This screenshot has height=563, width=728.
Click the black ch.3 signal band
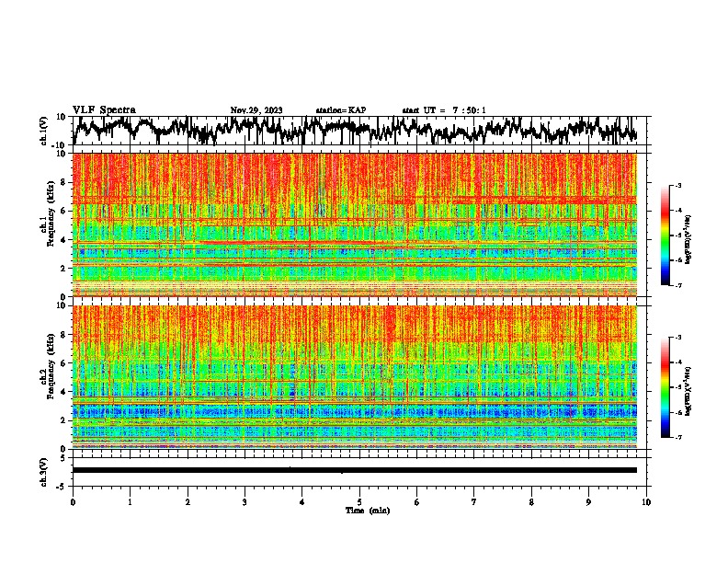[x=355, y=470]
